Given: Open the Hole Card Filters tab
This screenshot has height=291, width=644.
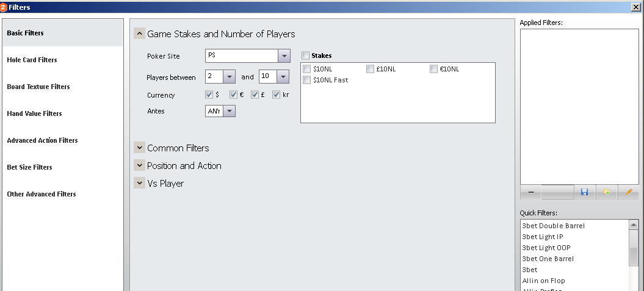Looking at the screenshot, I should pyautogui.click(x=32, y=60).
